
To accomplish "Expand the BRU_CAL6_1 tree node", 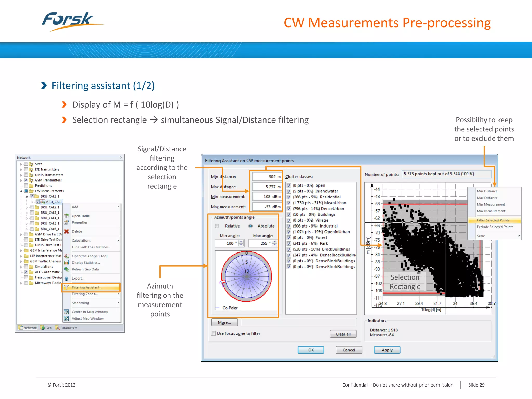I will (26, 229).
